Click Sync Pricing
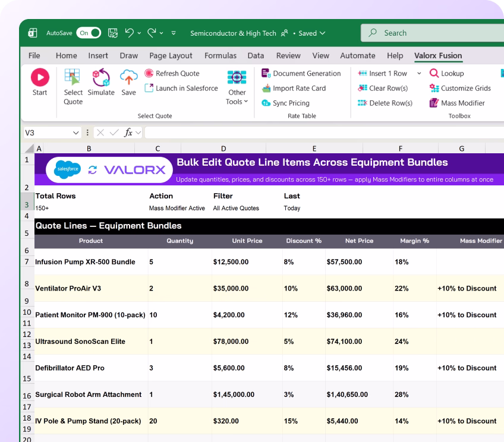Viewport: 504px width, 442px height. [285, 103]
